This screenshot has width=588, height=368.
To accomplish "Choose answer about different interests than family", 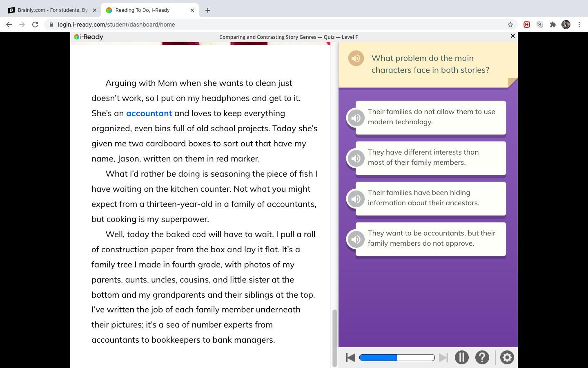I will click(x=431, y=157).
